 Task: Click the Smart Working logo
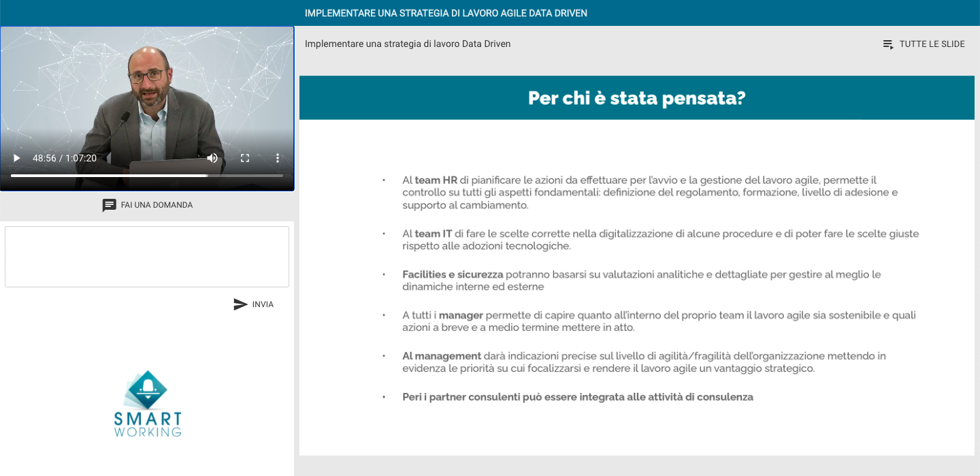[x=148, y=403]
